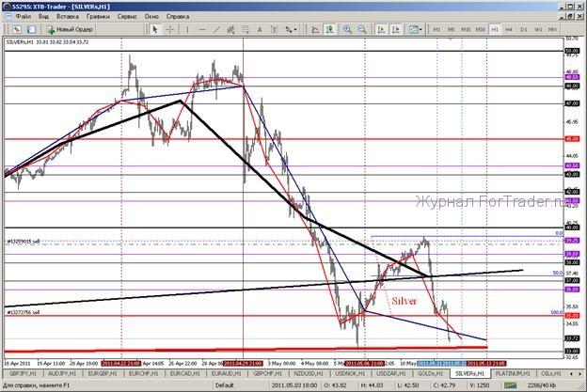Image resolution: width=587 pixels, height=392 pixels.
Task: Open the Сервис menu
Action: (x=127, y=17)
